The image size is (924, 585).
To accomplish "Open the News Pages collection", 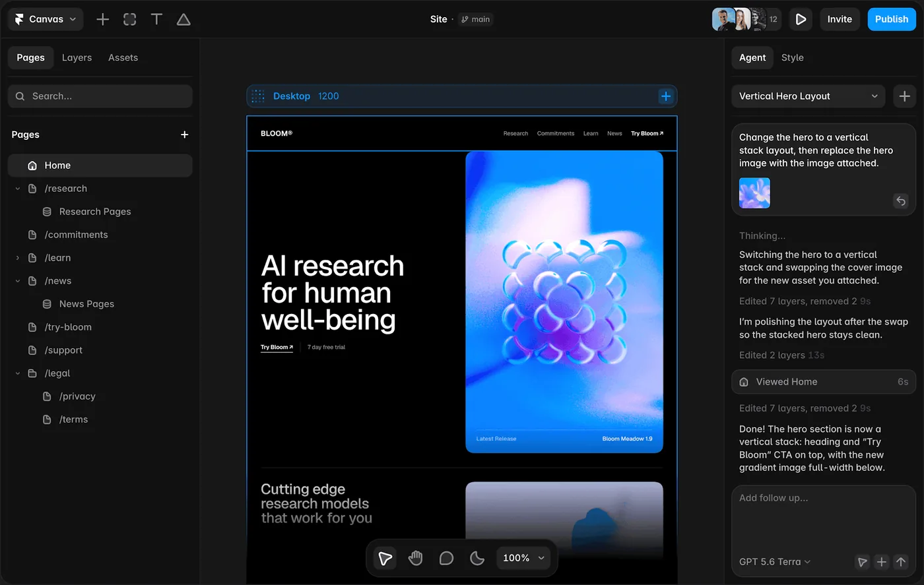I will coord(86,304).
